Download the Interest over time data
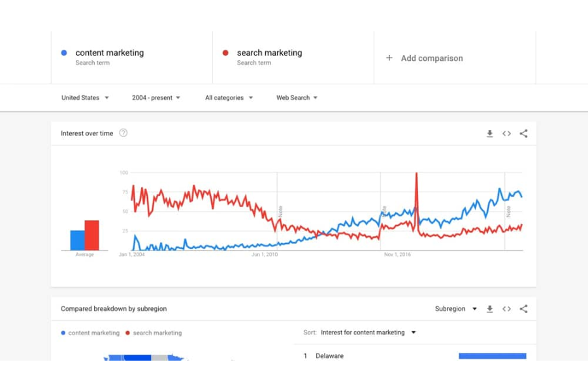Screen dimensions: 588x392 [489, 133]
